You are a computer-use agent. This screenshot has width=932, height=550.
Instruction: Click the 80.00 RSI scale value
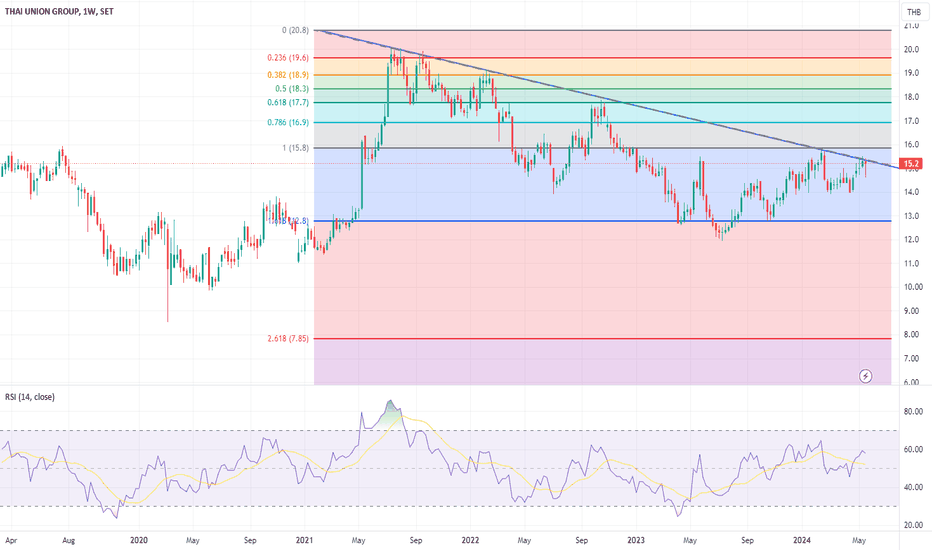pyautogui.click(x=913, y=411)
